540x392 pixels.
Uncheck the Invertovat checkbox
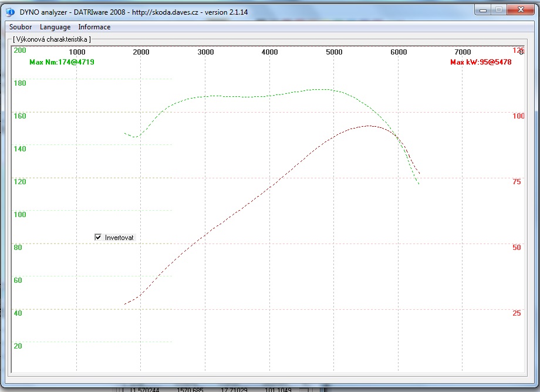click(x=98, y=237)
